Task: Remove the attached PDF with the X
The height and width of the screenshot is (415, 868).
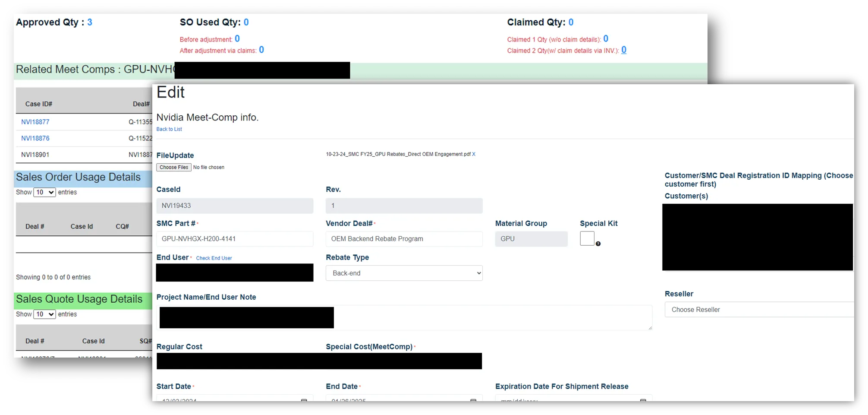Action: [x=474, y=154]
